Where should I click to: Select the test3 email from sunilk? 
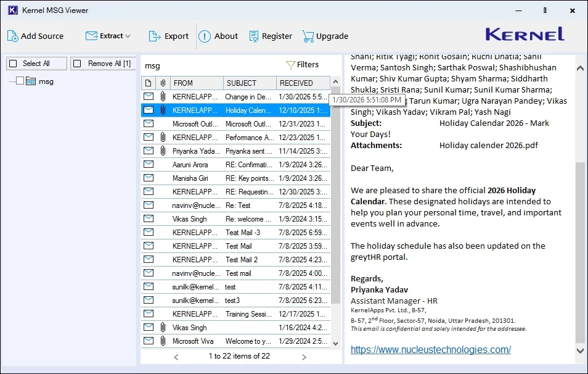point(235,300)
